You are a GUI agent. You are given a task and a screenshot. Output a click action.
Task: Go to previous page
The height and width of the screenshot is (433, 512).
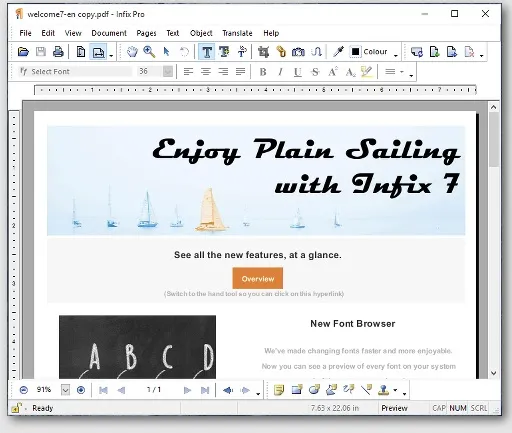pos(121,390)
